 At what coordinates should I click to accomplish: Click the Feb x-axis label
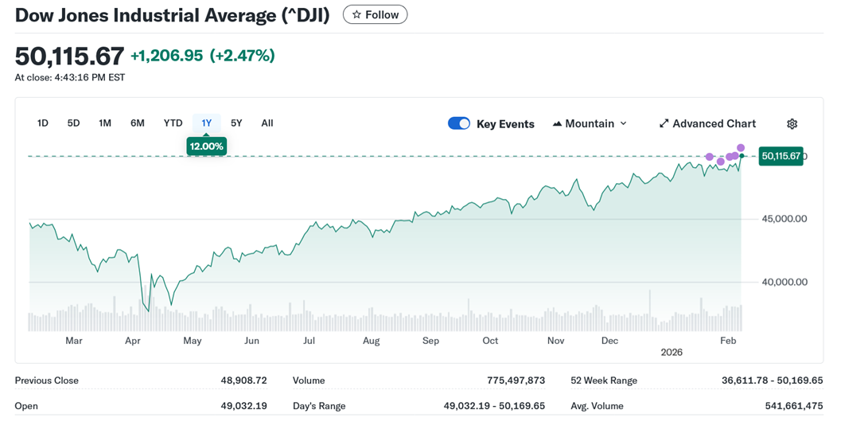(x=728, y=341)
